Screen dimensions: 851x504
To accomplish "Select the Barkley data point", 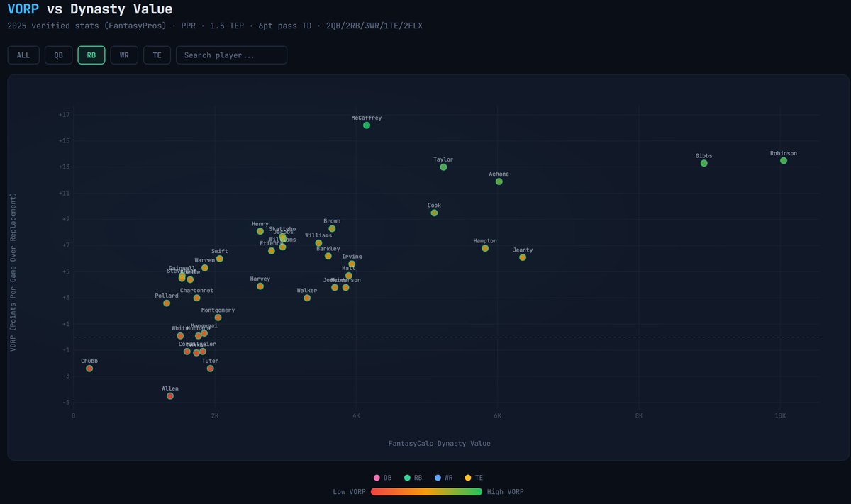I will coord(328,256).
